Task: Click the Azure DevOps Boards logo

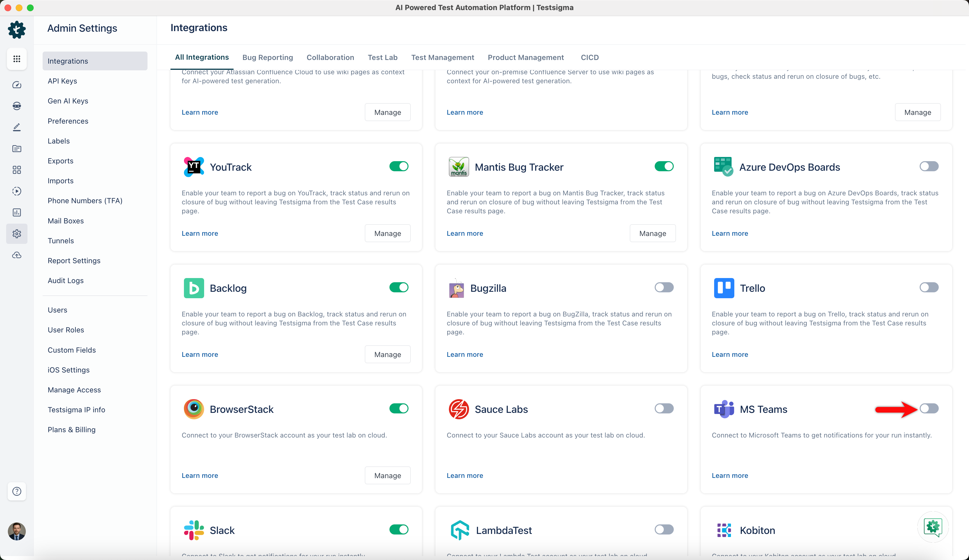Action: (724, 167)
